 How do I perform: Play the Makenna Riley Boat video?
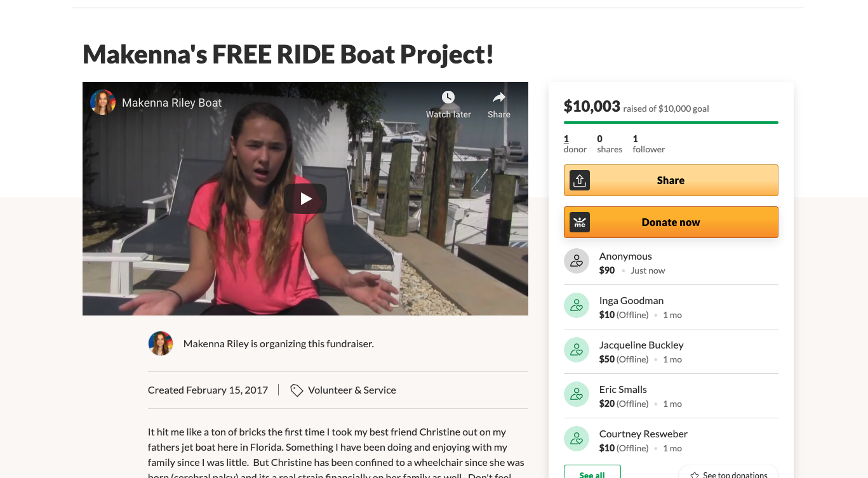pyautogui.click(x=305, y=199)
